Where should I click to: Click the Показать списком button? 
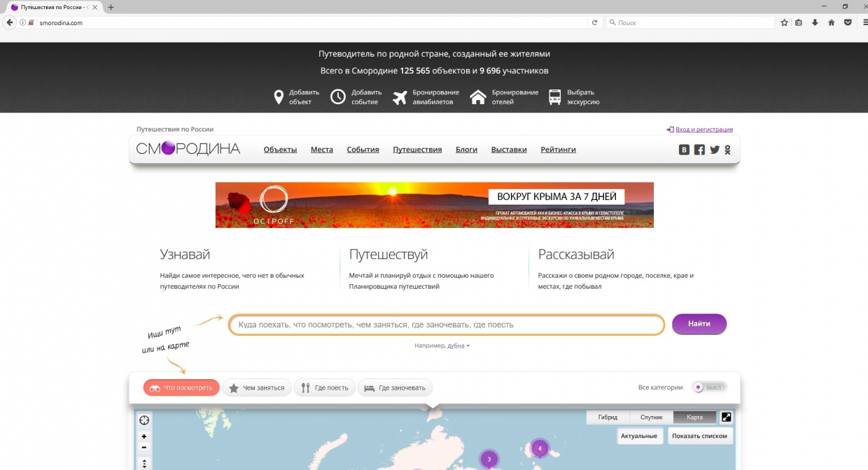(700, 436)
